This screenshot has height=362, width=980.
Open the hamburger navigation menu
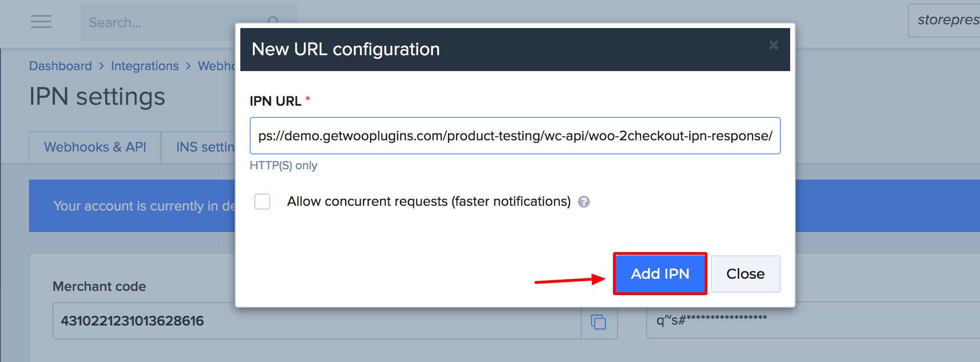tap(41, 22)
